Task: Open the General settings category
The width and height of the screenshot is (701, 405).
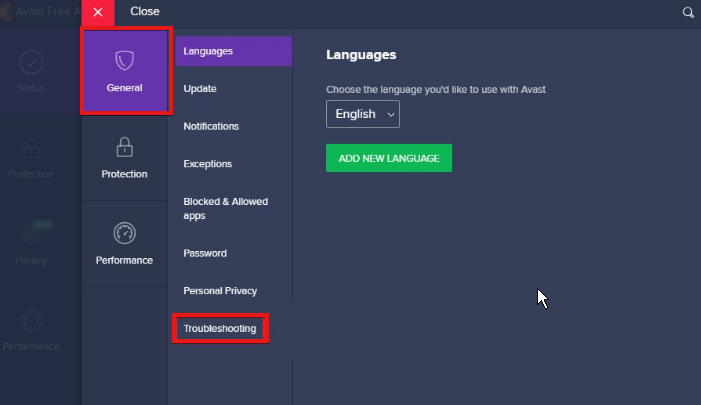Action: tap(125, 71)
